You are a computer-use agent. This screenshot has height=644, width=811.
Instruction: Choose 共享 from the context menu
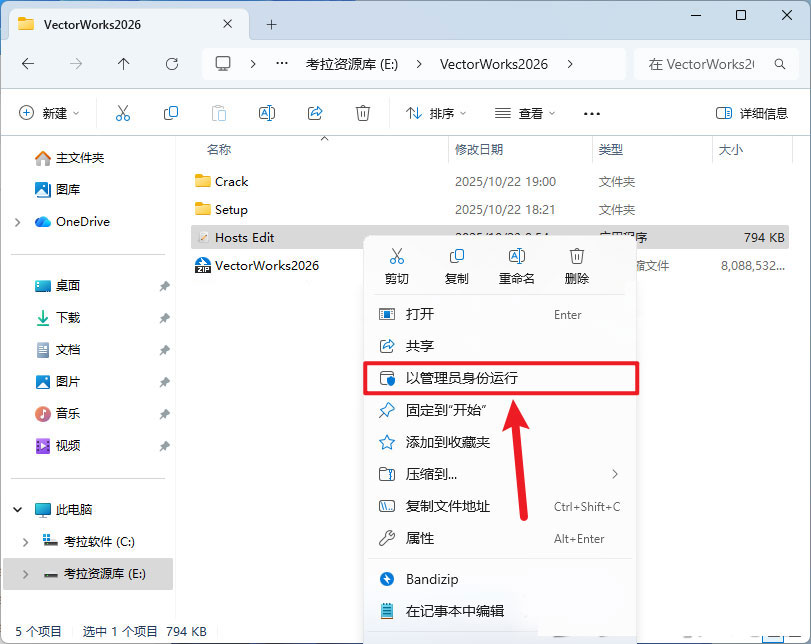[x=501, y=346]
